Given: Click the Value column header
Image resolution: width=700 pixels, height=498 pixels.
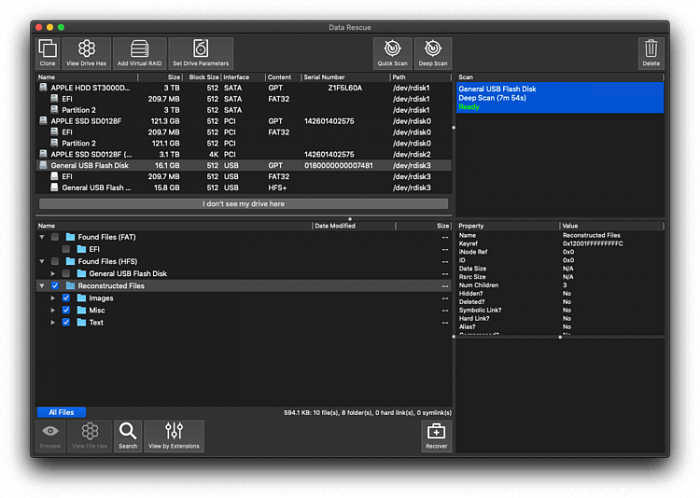Looking at the screenshot, I should [612, 226].
